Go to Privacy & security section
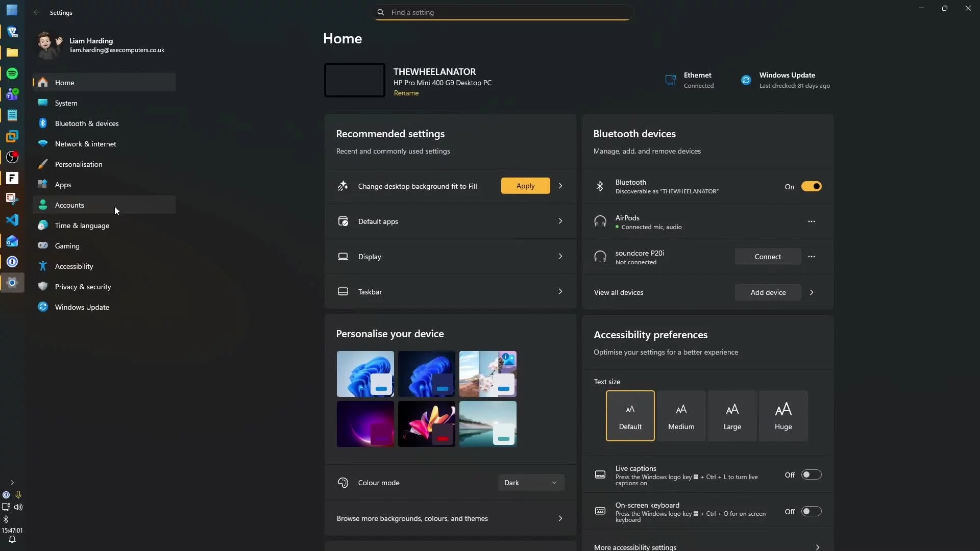The image size is (980, 551). click(x=83, y=287)
